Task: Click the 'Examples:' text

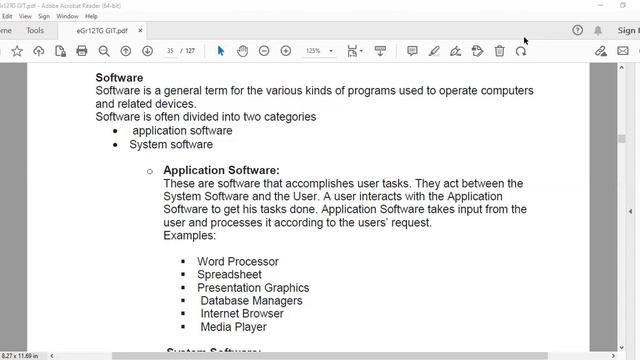Action: [189, 236]
